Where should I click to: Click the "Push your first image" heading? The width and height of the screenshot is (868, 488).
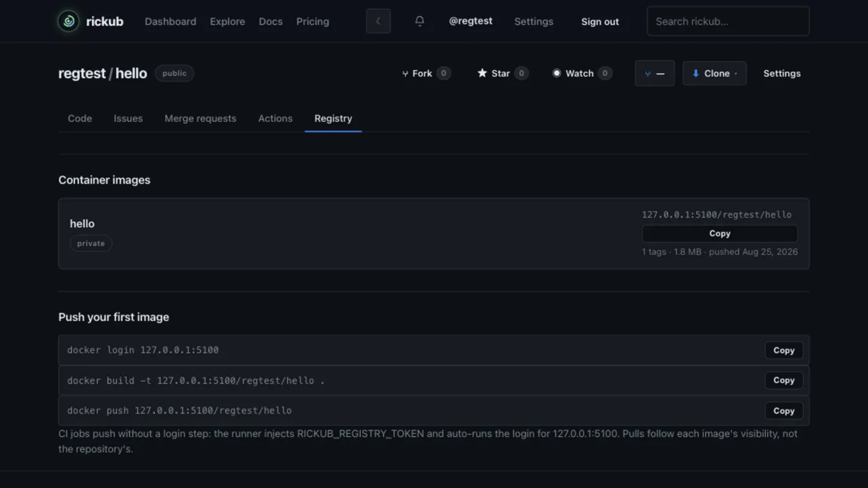[114, 317]
